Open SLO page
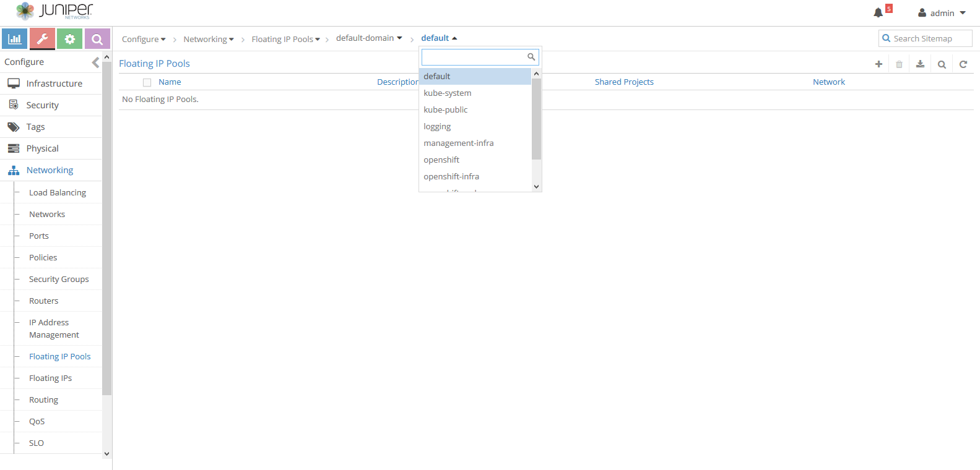Image resolution: width=980 pixels, height=470 pixels. click(x=37, y=443)
